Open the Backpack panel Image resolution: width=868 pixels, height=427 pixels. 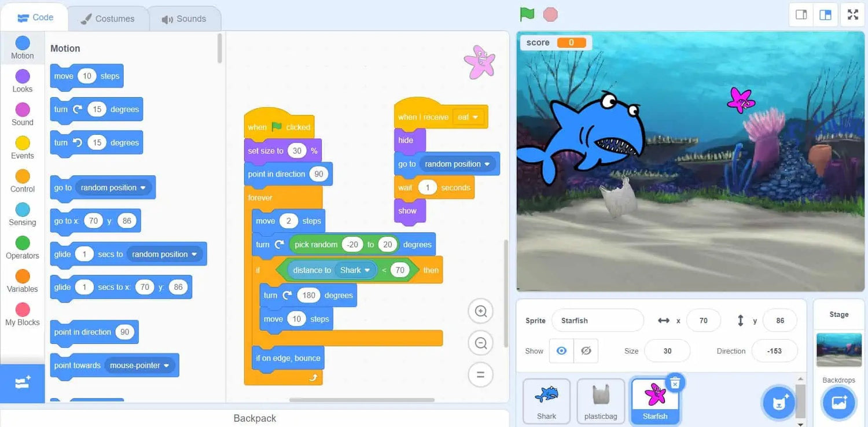[x=255, y=418]
